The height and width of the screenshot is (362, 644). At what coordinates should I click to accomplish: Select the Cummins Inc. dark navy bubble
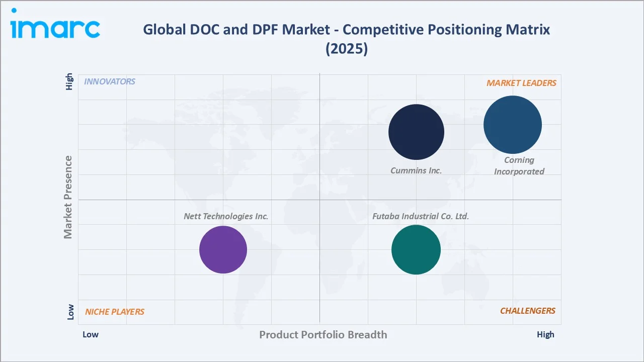point(416,132)
